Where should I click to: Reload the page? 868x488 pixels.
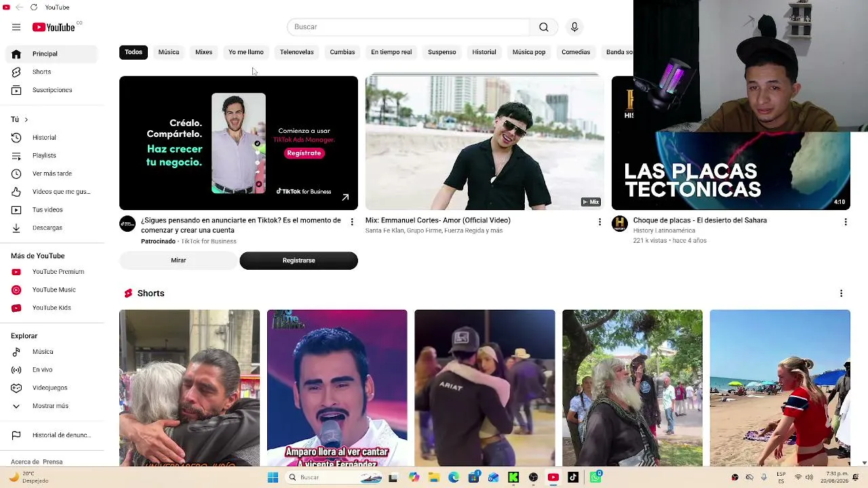[34, 7]
